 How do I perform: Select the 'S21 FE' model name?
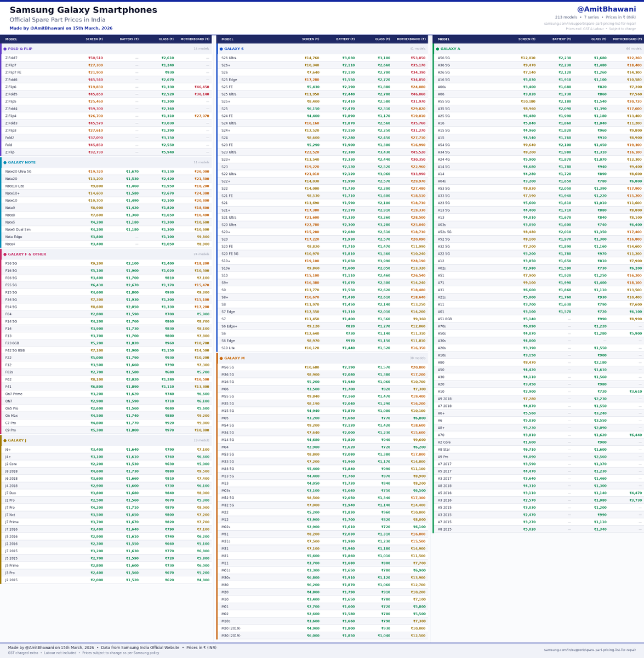pos(227,196)
